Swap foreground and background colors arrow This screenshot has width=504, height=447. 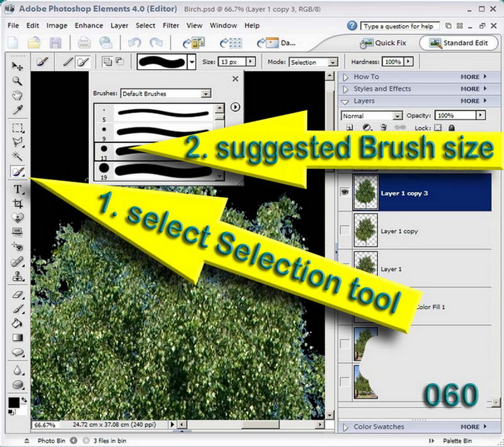tap(24, 400)
